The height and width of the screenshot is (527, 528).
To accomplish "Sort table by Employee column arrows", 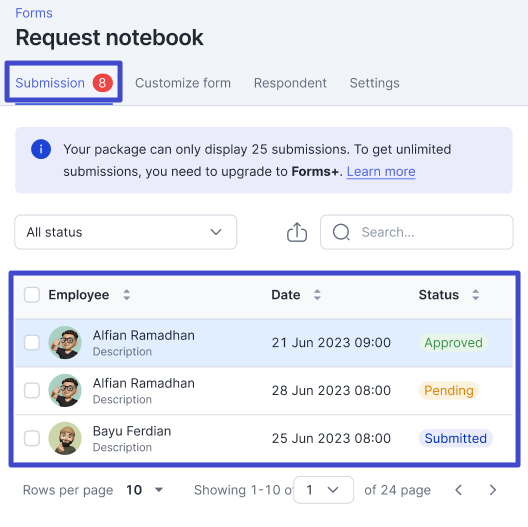I will pos(127,295).
